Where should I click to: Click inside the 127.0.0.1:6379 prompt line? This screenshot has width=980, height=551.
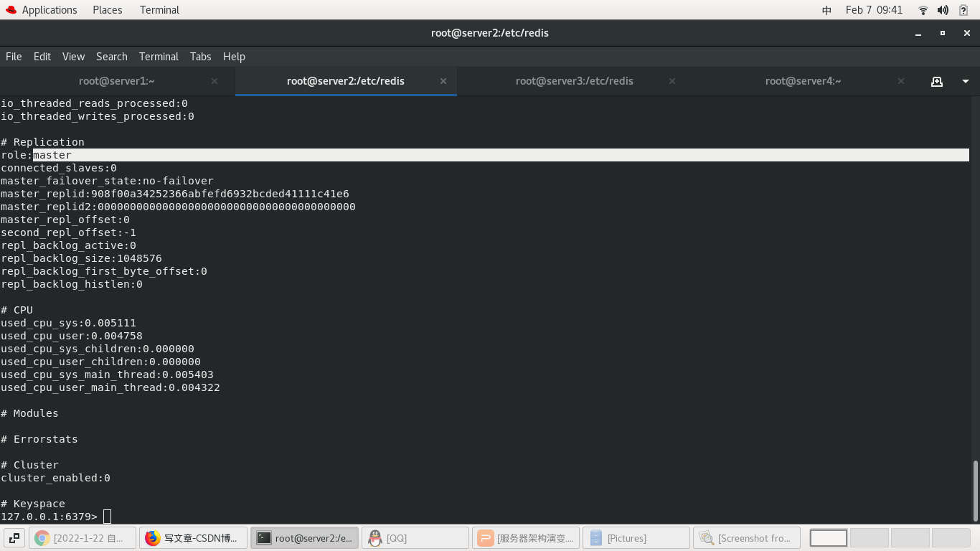pyautogui.click(x=106, y=516)
